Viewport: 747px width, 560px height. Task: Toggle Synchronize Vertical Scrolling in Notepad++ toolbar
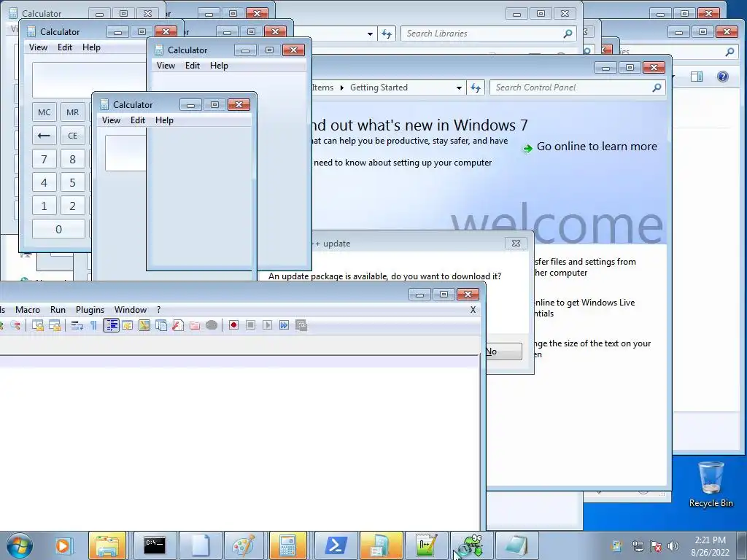tap(38, 325)
